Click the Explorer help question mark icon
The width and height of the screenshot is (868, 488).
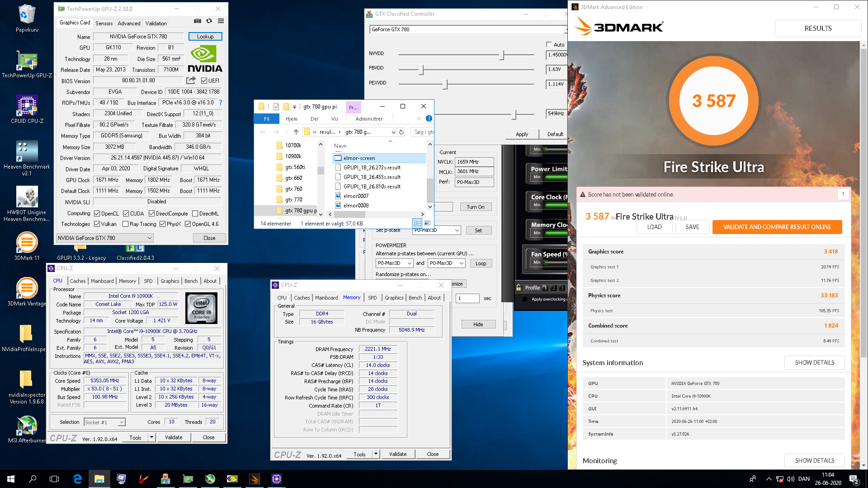point(429,118)
